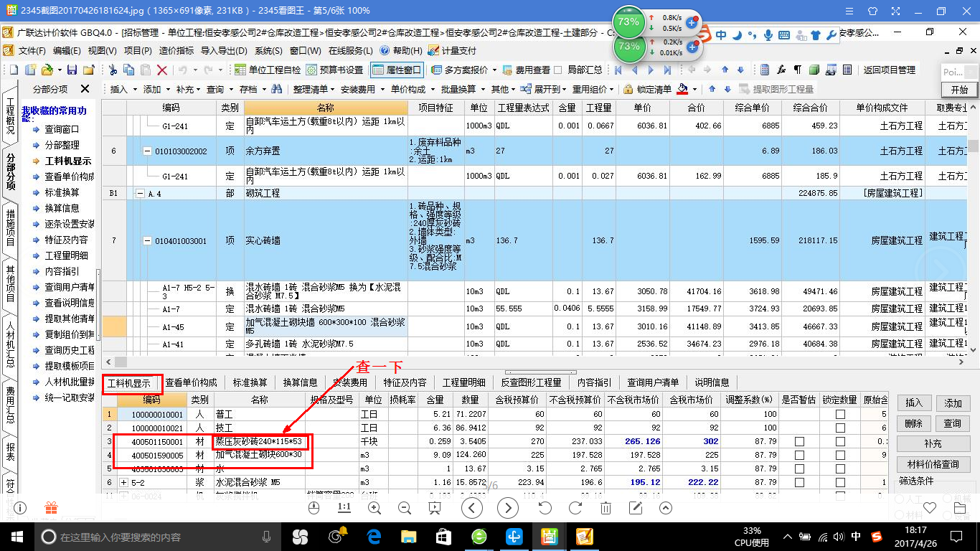Viewport: 980px width, 551px height.
Task: Toggle 锁定数量 checkbox for 普工 row
Action: (x=840, y=415)
